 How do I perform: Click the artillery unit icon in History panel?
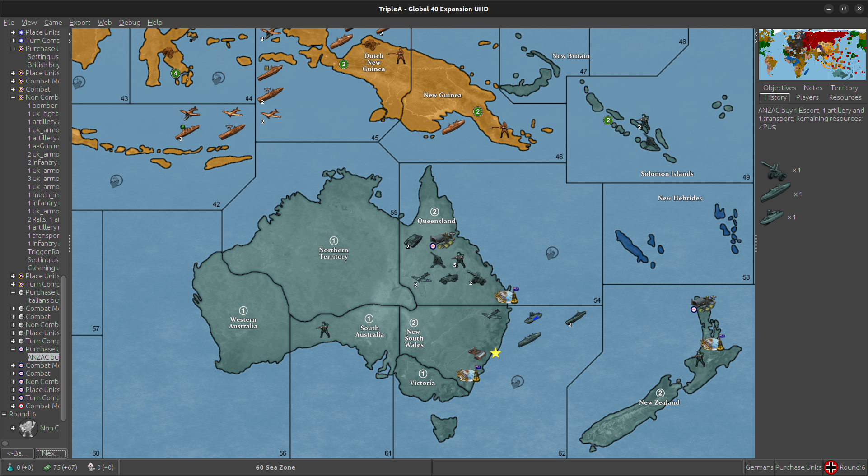pos(773,171)
